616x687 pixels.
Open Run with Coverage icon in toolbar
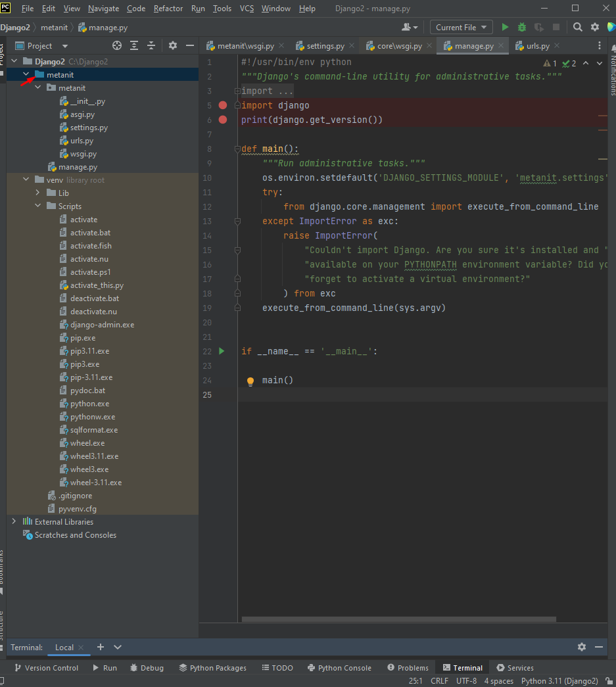539,27
